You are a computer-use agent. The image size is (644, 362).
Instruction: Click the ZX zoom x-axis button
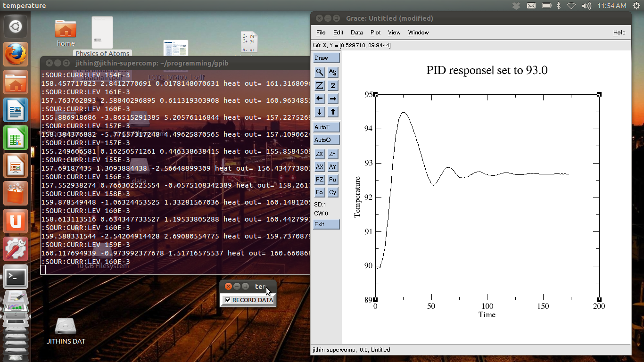[x=320, y=154]
